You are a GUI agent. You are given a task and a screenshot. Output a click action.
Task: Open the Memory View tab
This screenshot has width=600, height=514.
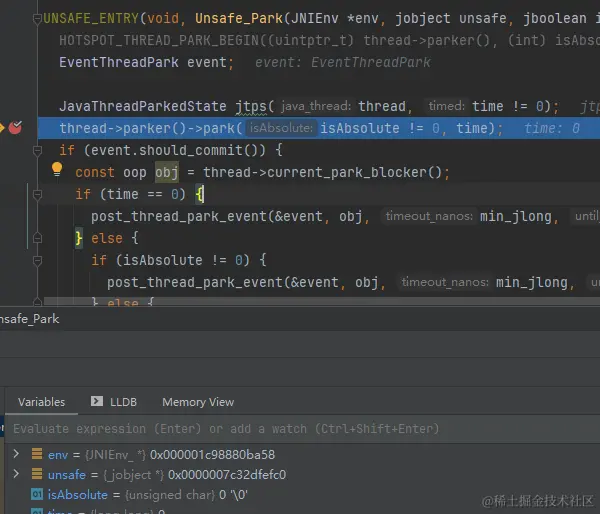point(198,402)
